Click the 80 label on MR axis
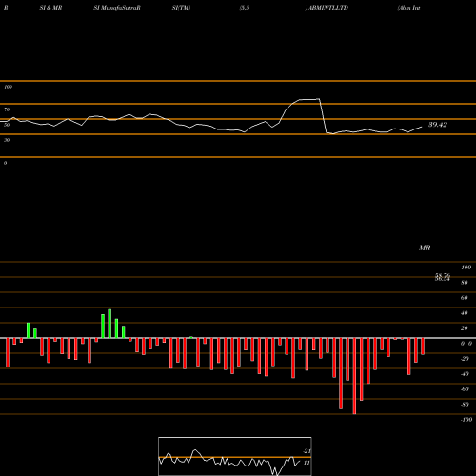Screen dimensions: 476x476 point(465,283)
